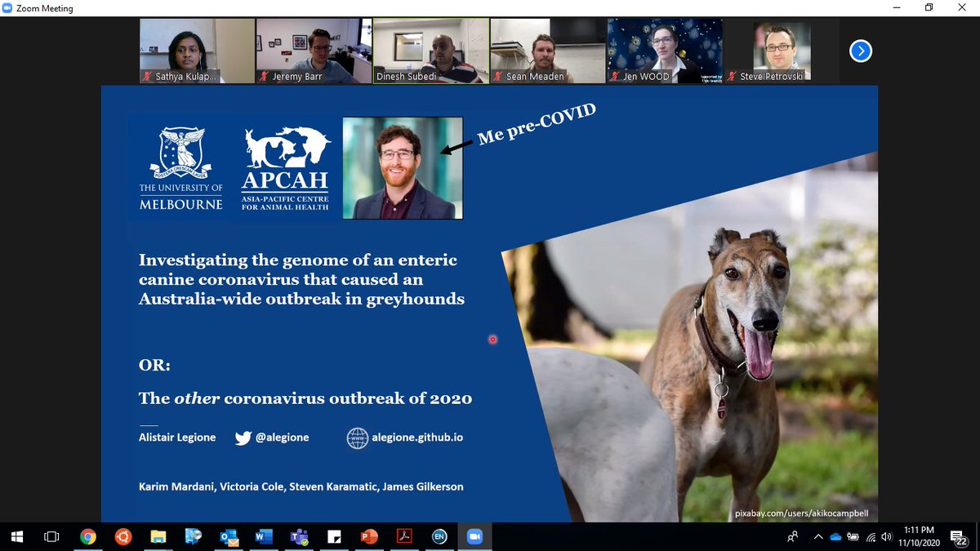Launch Google Chrome from the taskbar
Viewport: 980px width, 551px height.
(x=87, y=537)
